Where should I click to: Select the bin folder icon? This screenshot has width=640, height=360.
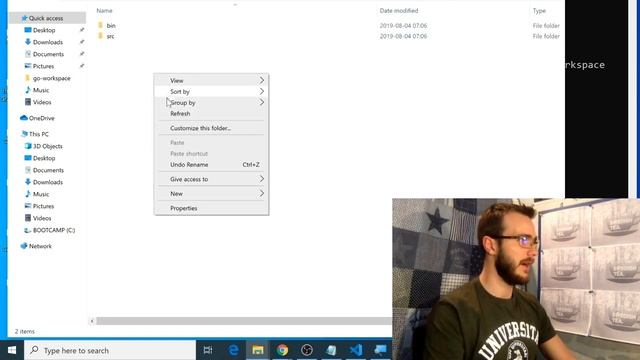pyautogui.click(x=100, y=25)
